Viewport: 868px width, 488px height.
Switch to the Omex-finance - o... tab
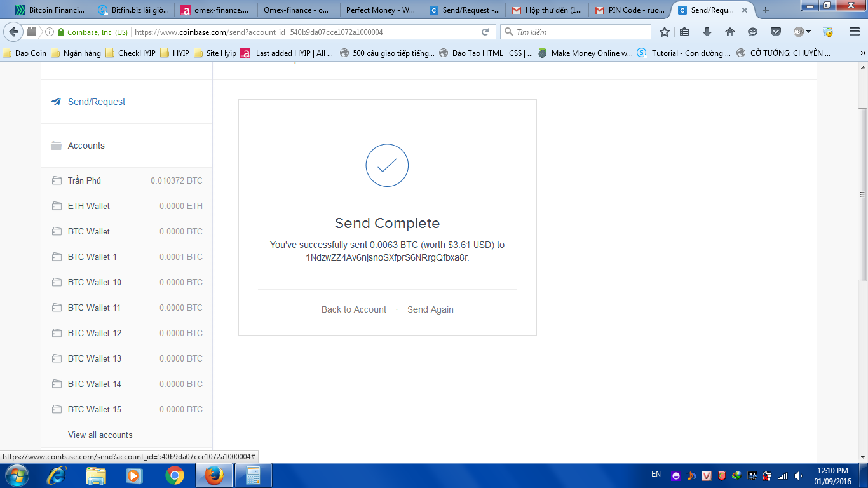297,10
